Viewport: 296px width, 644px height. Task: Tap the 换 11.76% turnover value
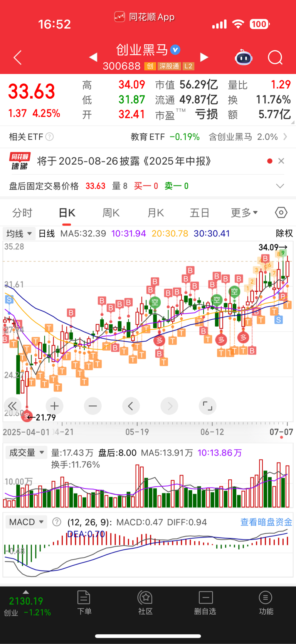point(259,99)
